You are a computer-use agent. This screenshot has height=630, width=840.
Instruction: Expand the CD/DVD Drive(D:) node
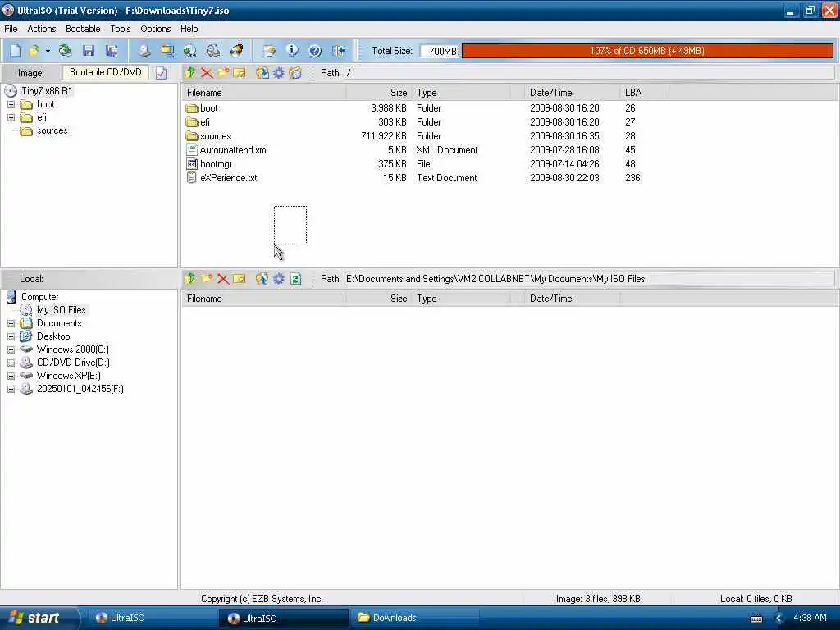point(11,363)
